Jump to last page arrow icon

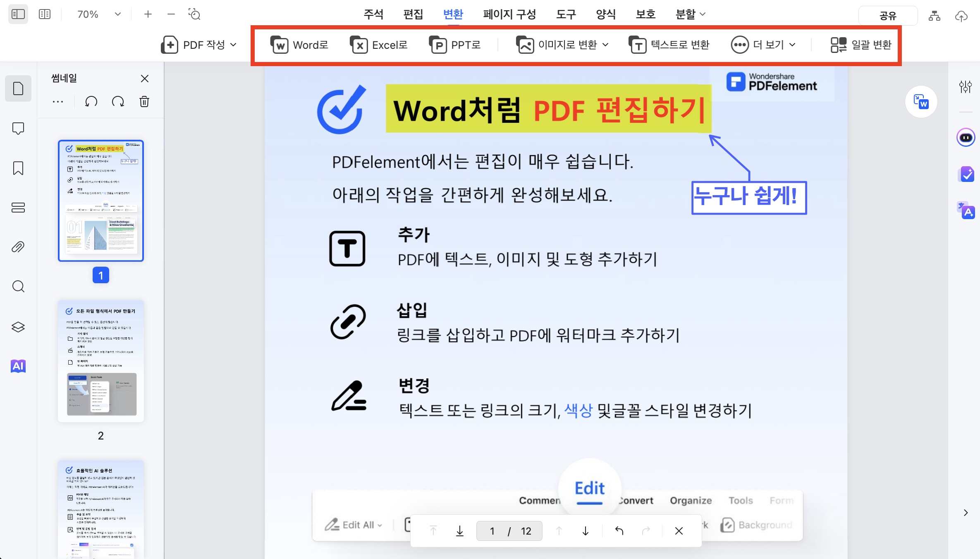coord(460,531)
